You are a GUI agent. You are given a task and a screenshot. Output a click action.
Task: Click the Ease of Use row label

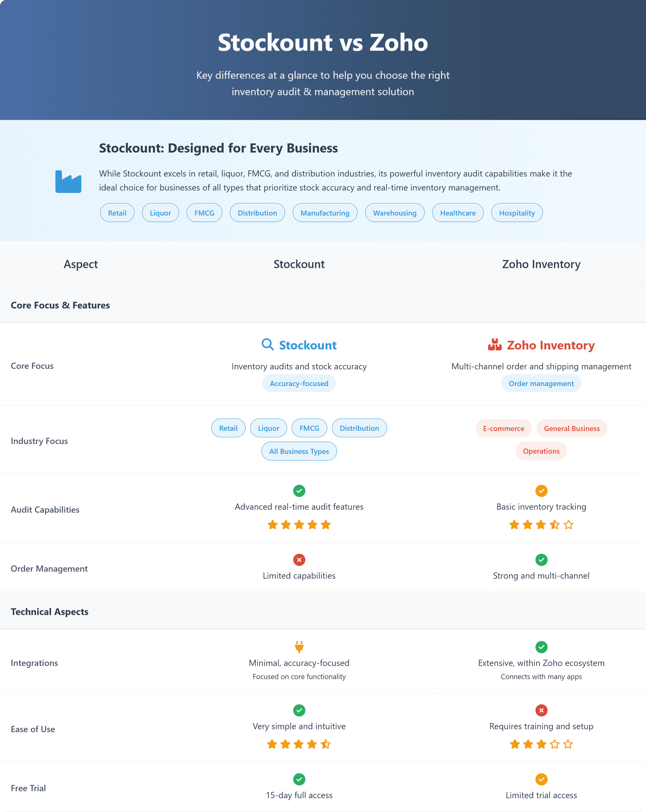tap(33, 729)
